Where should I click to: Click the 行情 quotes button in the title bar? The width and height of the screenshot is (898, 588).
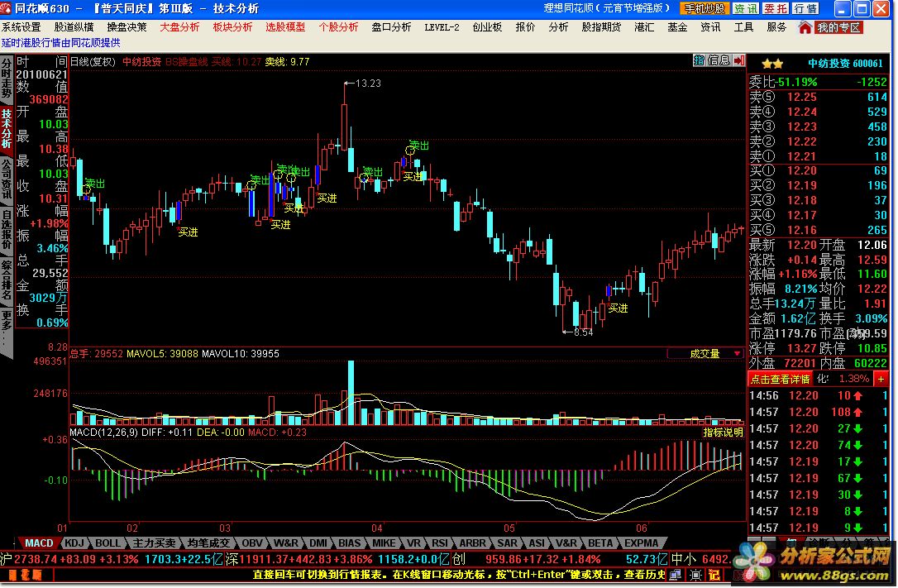805,8
